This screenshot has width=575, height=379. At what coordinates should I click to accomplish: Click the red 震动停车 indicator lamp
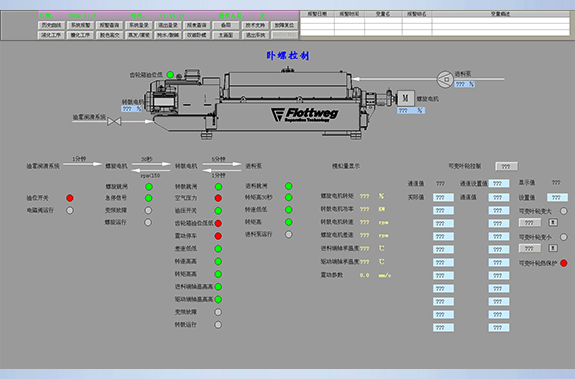point(218,236)
